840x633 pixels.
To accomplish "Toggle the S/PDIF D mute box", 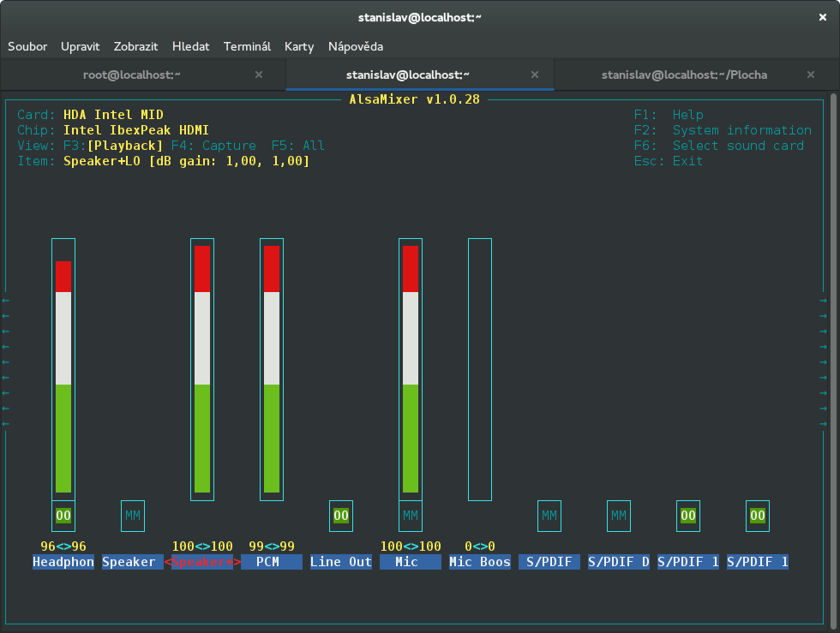I will click(x=619, y=516).
